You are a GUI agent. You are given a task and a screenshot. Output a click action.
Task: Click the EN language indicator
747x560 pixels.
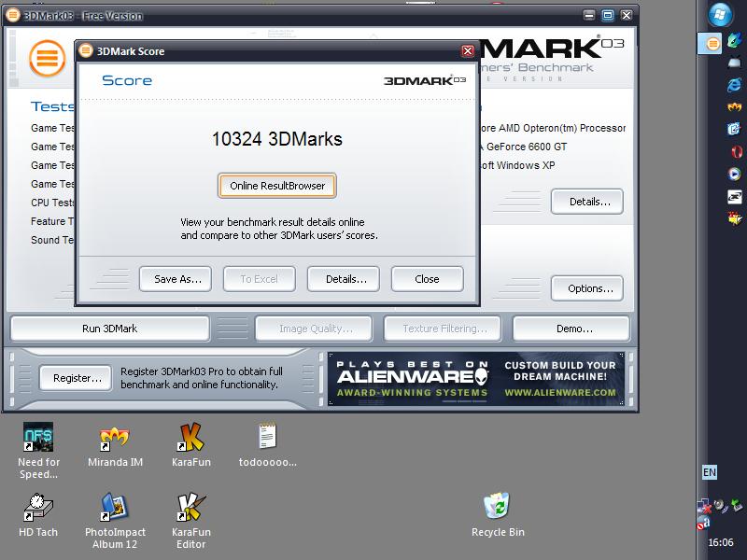tap(710, 472)
